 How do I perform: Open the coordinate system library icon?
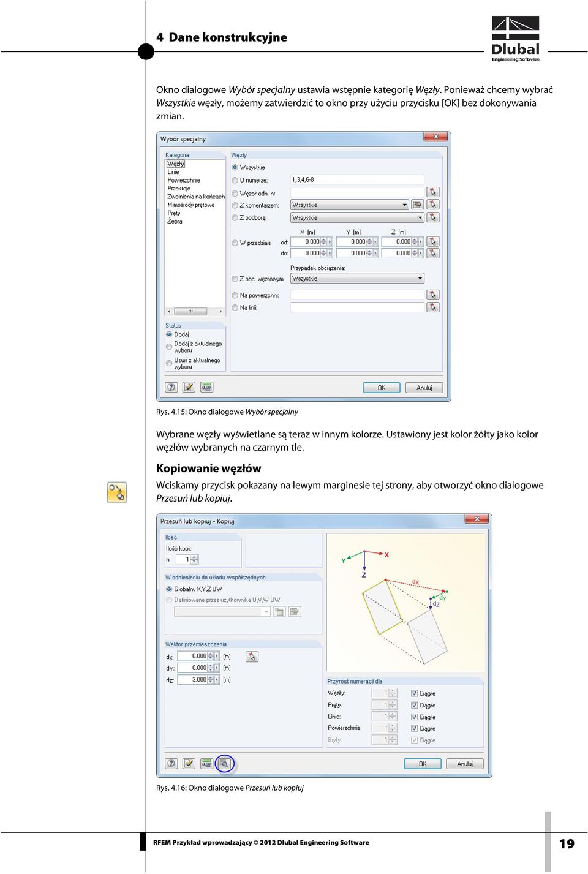pyautogui.click(x=295, y=612)
